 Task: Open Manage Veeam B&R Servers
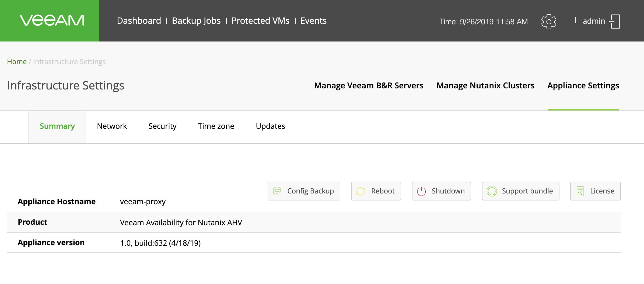(369, 85)
